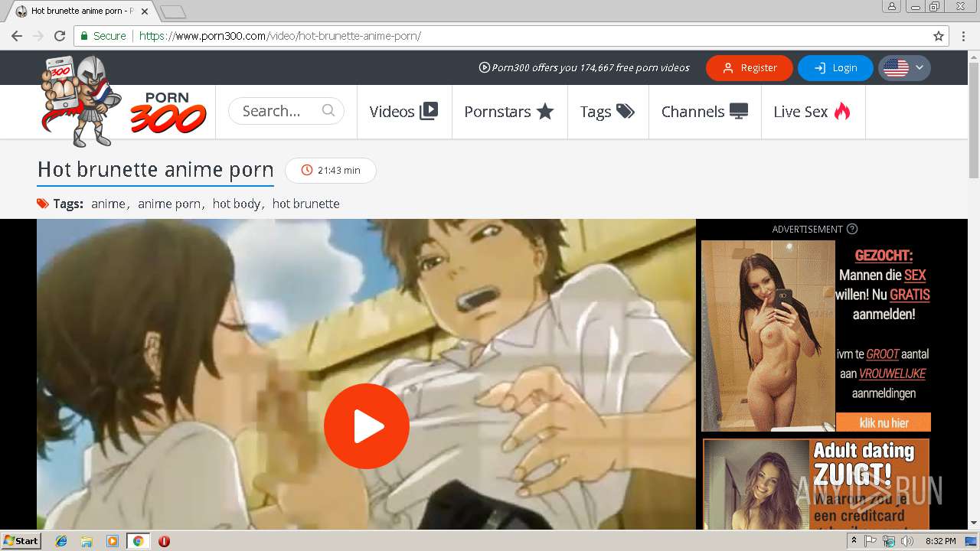Open the Live Sex menu item
The width and height of the screenshot is (980, 551).
(812, 112)
